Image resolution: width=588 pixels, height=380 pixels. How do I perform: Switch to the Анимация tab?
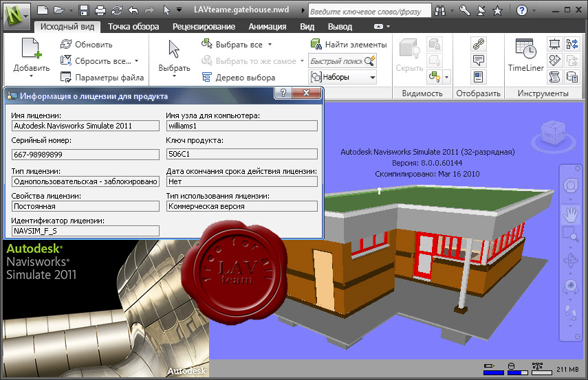click(x=268, y=27)
